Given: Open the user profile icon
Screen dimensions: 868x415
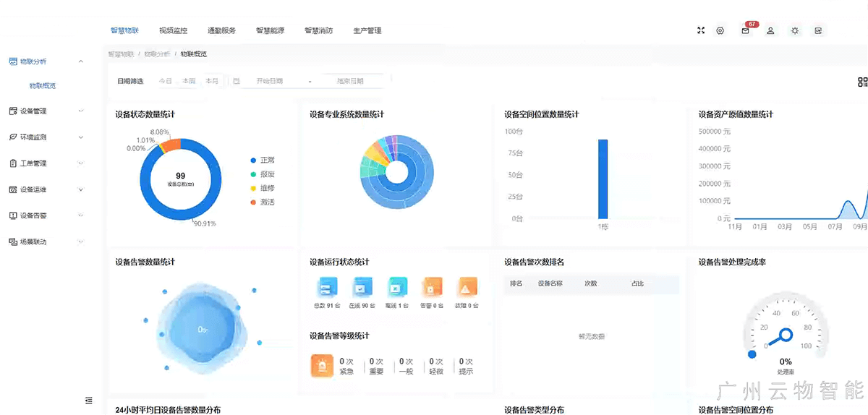Looking at the screenshot, I should click(770, 30).
